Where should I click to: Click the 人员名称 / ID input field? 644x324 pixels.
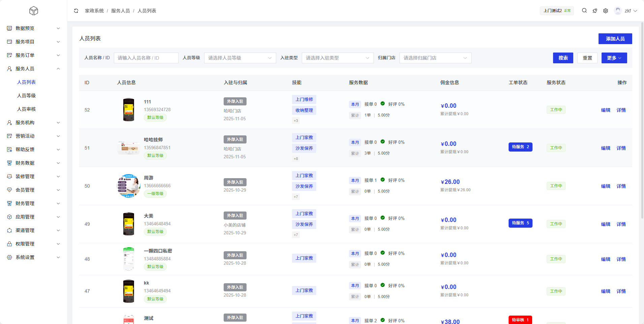tap(146, 58)
